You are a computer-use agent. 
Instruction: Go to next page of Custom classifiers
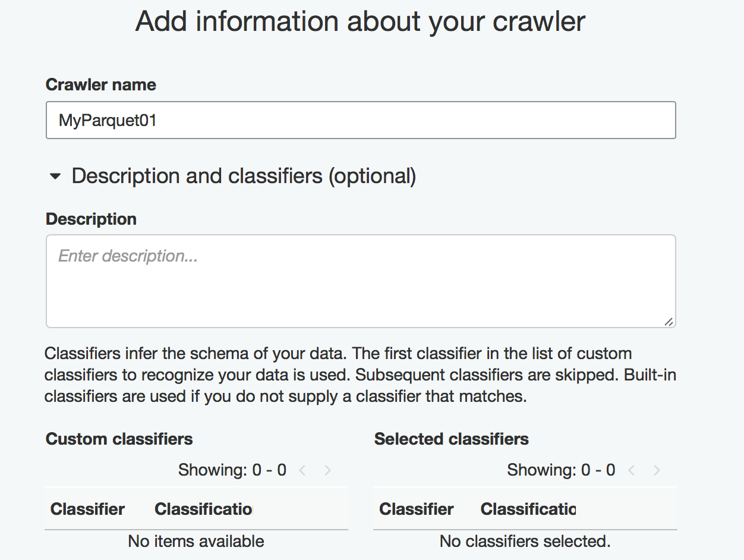[327, 471]
